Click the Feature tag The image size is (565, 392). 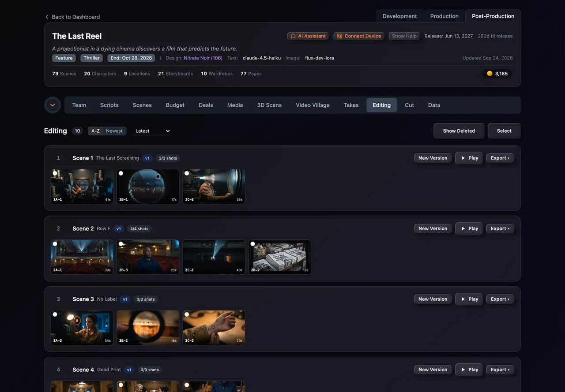64,58
